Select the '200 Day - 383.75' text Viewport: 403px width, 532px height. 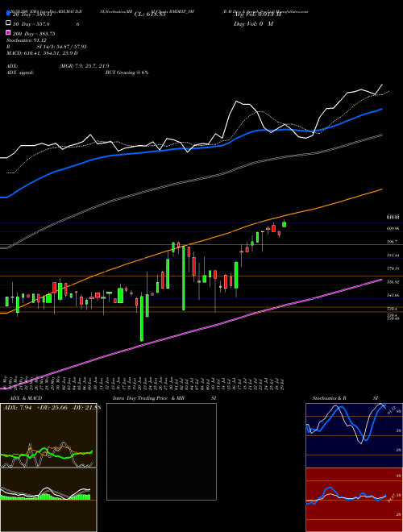coord(34,34)
